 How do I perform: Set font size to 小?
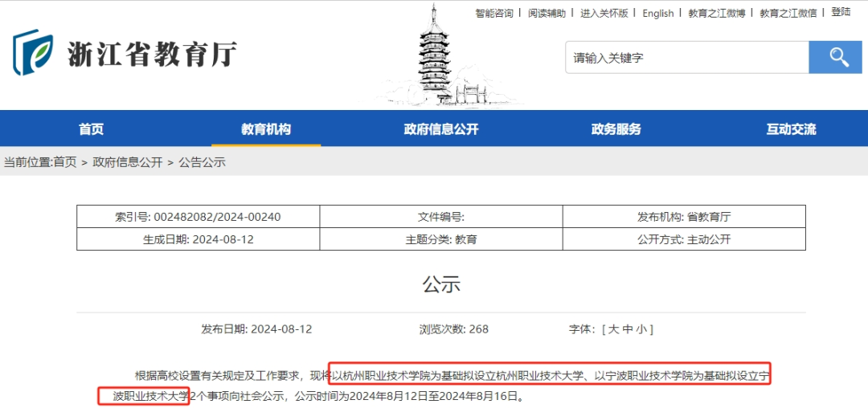641,329
